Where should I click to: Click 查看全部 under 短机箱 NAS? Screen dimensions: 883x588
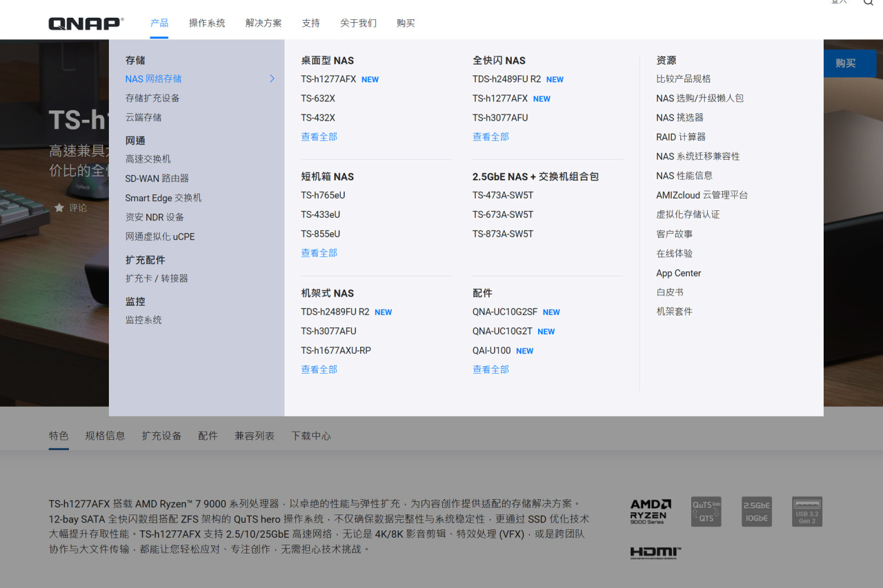click(x=319, y=253)
